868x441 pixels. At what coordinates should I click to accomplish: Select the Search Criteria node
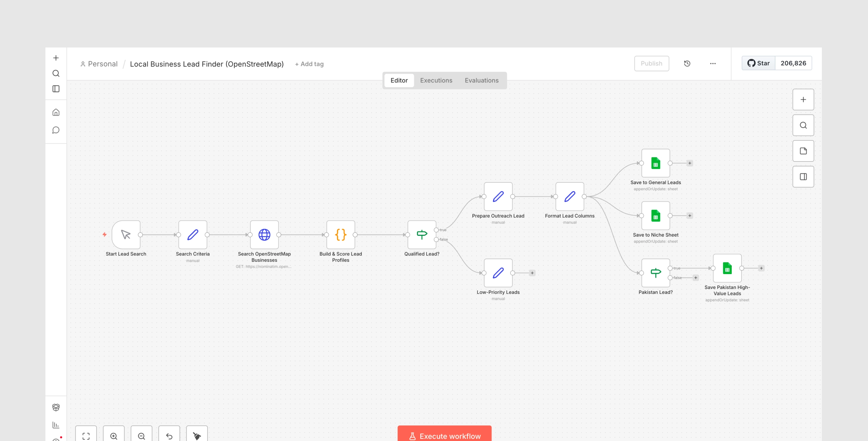(193, 235)
